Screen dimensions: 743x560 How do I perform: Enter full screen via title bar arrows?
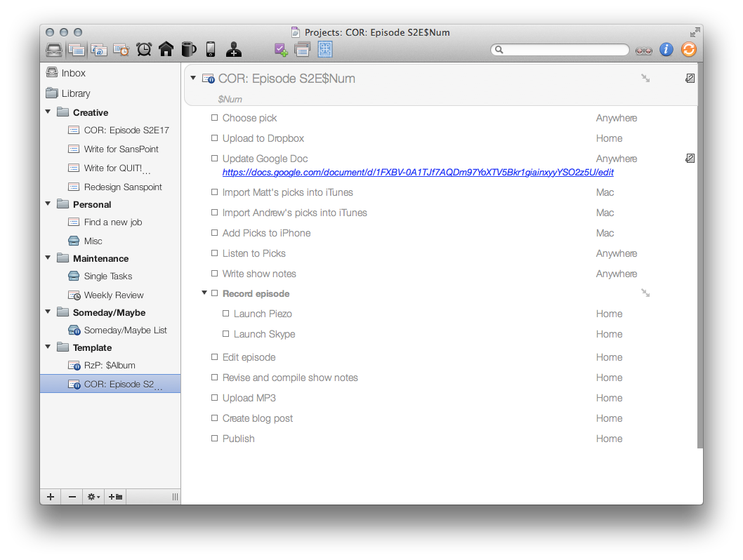pos(695,32)
